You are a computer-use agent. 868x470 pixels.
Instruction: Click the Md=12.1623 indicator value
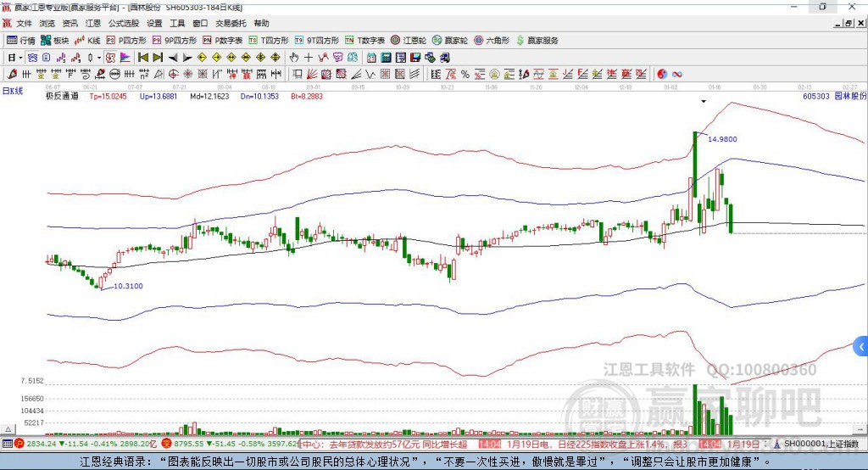click(209, 97)
